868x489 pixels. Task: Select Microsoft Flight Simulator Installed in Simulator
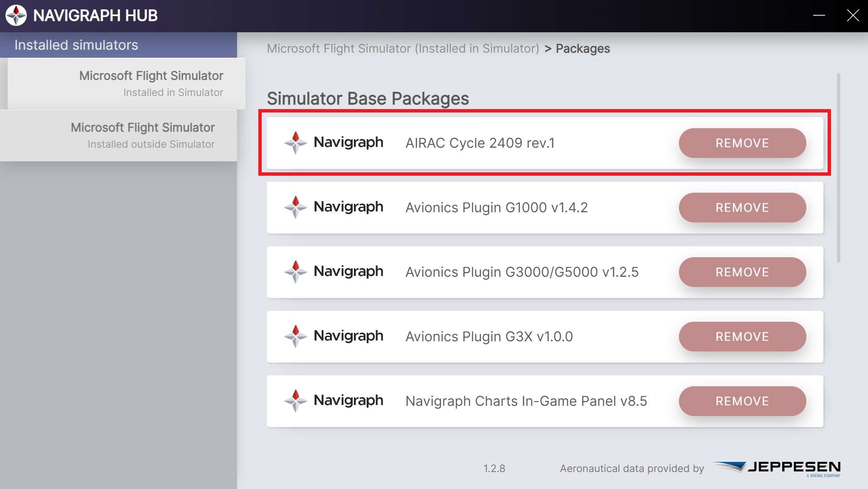(x=127, y=84)
